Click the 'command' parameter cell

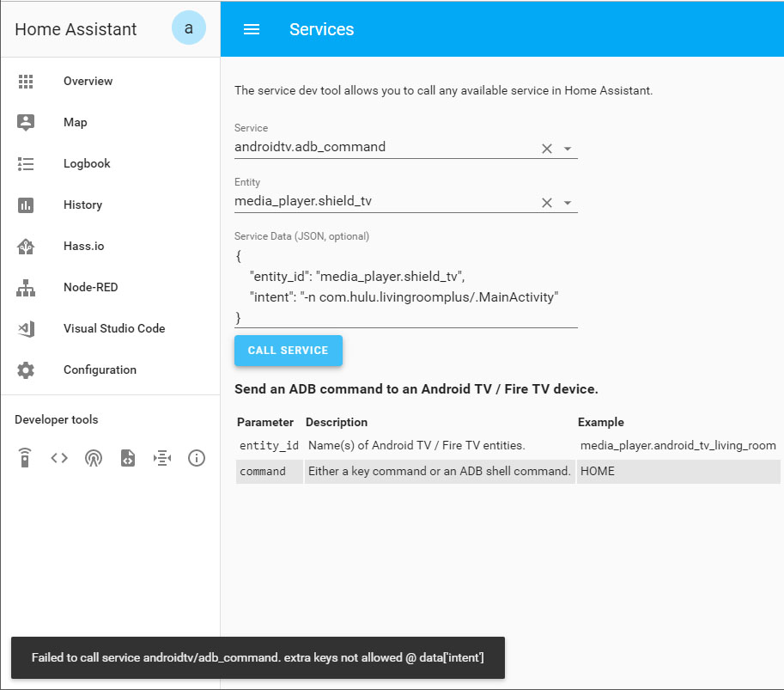pyautogui.click(x=269, y=472)
